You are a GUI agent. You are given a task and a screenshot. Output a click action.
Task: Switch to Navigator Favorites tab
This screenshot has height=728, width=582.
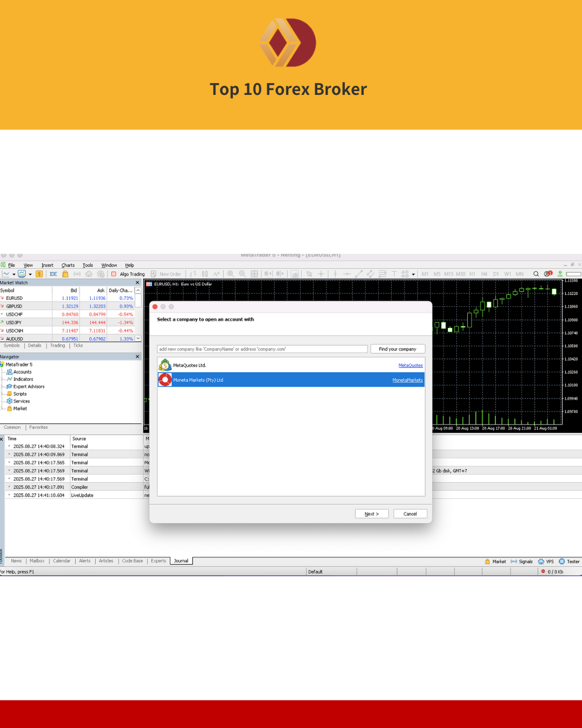[38, 428]
